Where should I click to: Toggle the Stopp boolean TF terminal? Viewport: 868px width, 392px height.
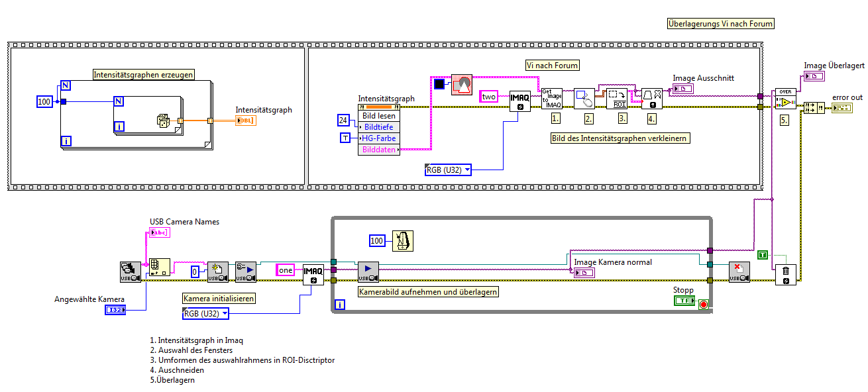pos(684,301)
